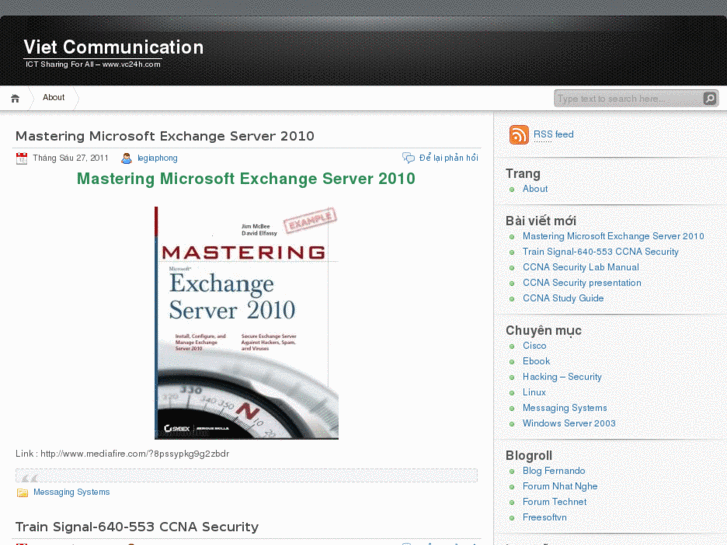
Task: Focus the search text field
Action: click(629, 98)
